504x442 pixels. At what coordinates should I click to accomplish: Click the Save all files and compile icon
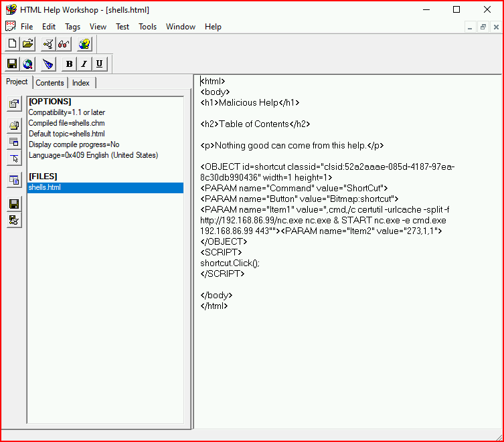tap(14, 220)
